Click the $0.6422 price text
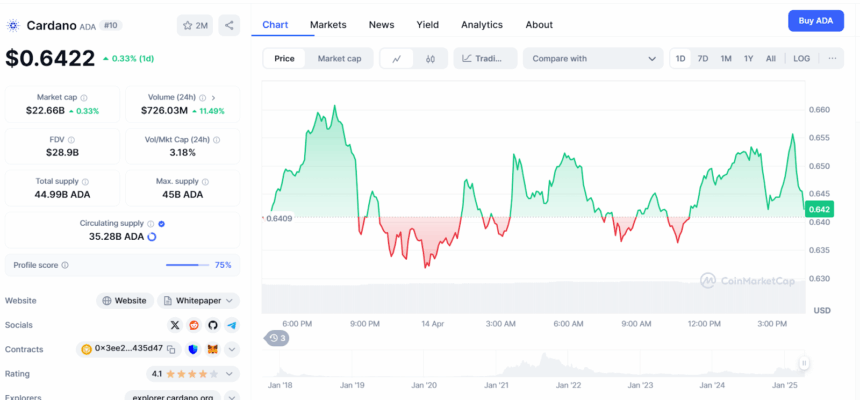 (x=50, y=58)
